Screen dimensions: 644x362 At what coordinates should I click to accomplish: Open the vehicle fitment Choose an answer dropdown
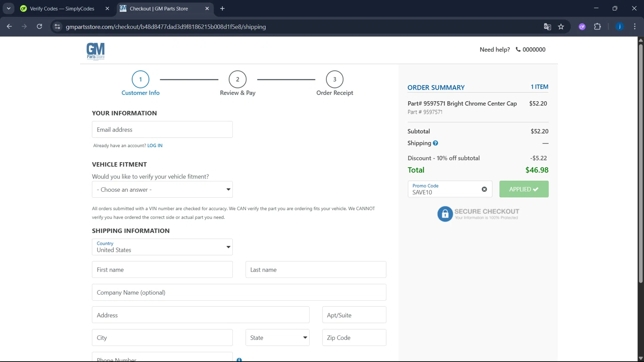(x=162, y=190)
